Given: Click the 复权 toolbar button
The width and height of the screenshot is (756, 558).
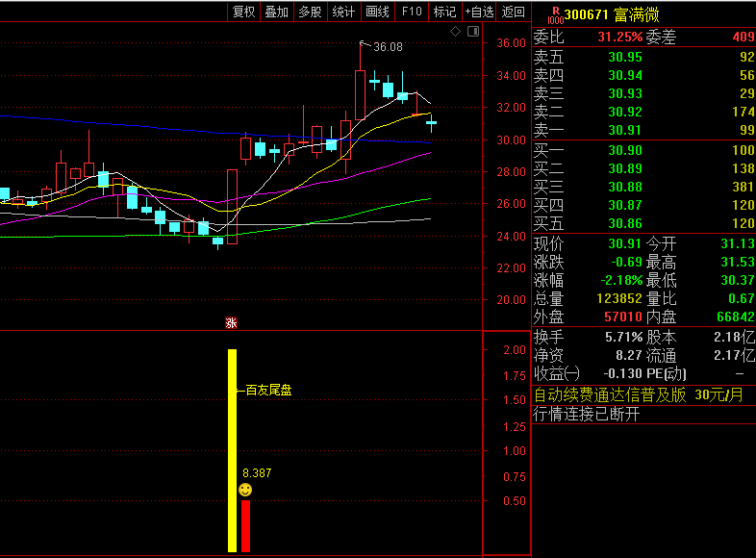Looking at the screenshot, I should point(243,12).
